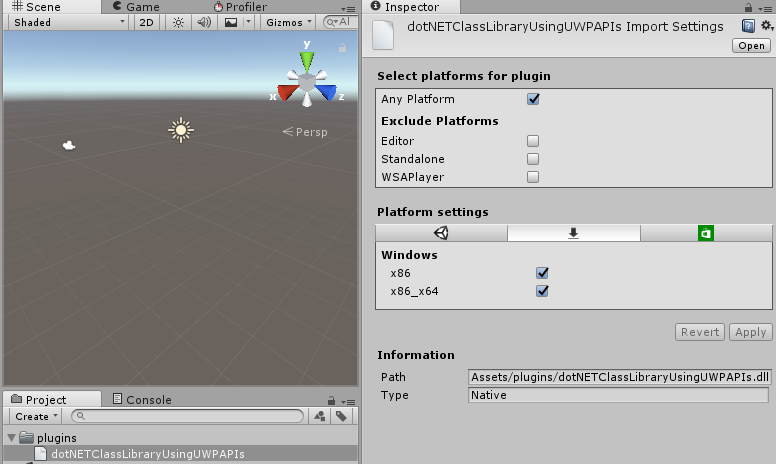
Task: Click the DLL file icon in Inspector
Action: (383, 35)
